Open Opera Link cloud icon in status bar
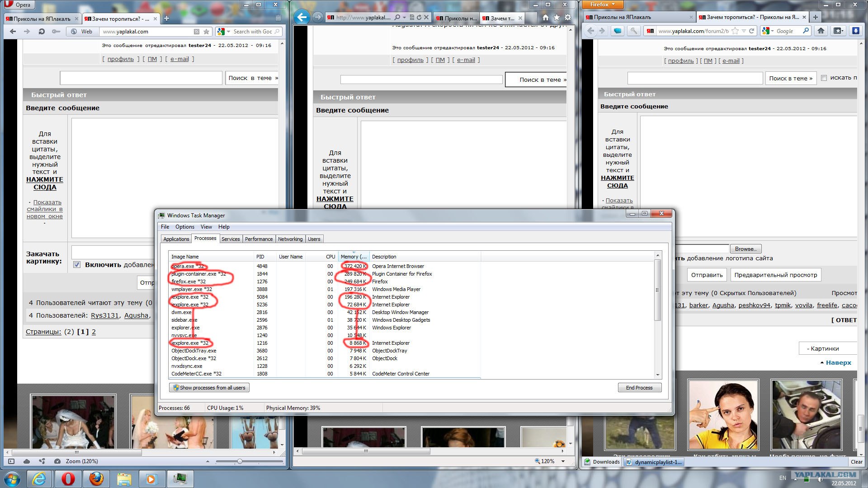This screenshot has height=488, width=868. click(27, 461)
